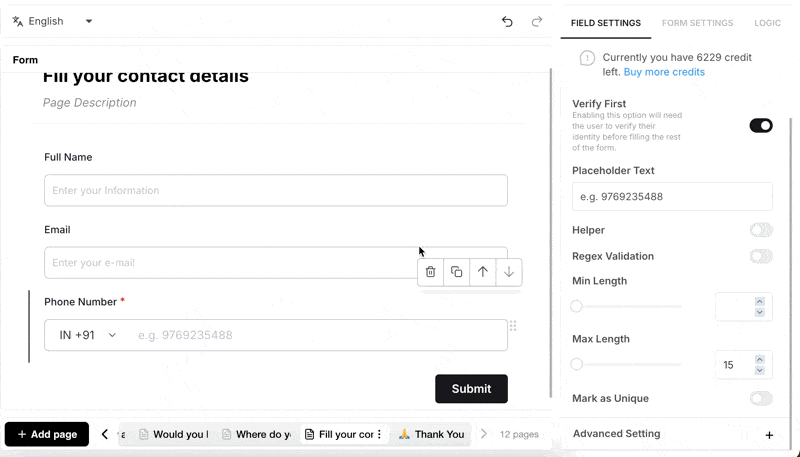800x457 pixels.
Task: Switch to the Form Settings tab
Action: click(x=697, y=23)
